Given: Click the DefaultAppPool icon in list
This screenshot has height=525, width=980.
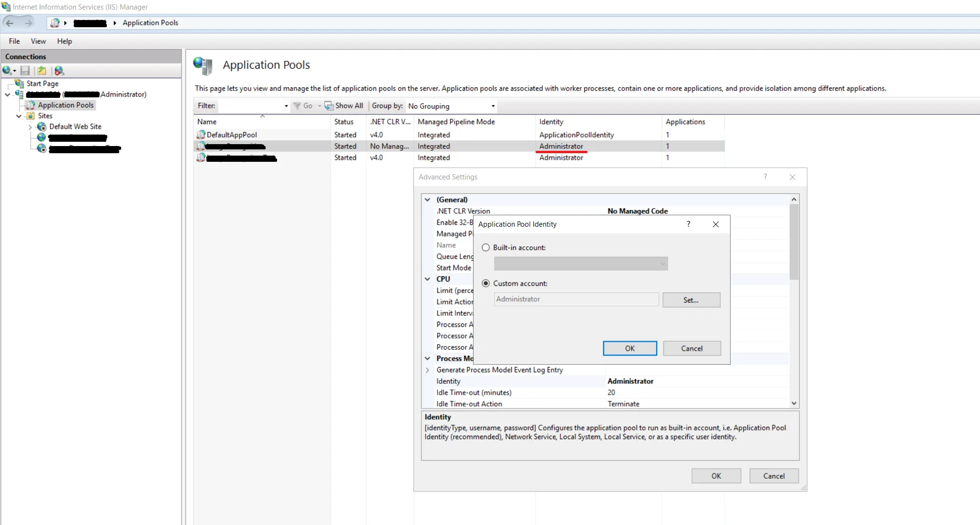Looking at the screenshot, I should pos(201,135).
